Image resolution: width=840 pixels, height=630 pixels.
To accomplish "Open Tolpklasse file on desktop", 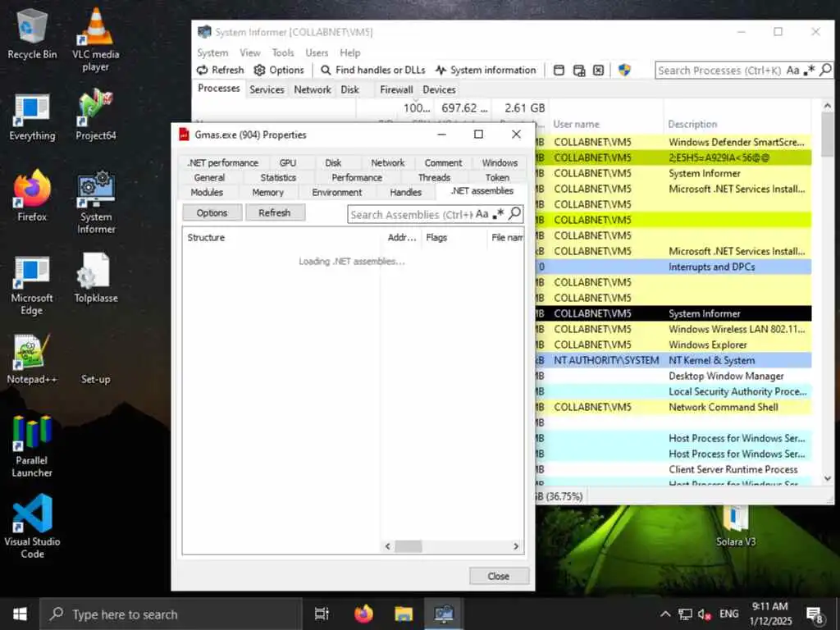I will pos(95,279).
